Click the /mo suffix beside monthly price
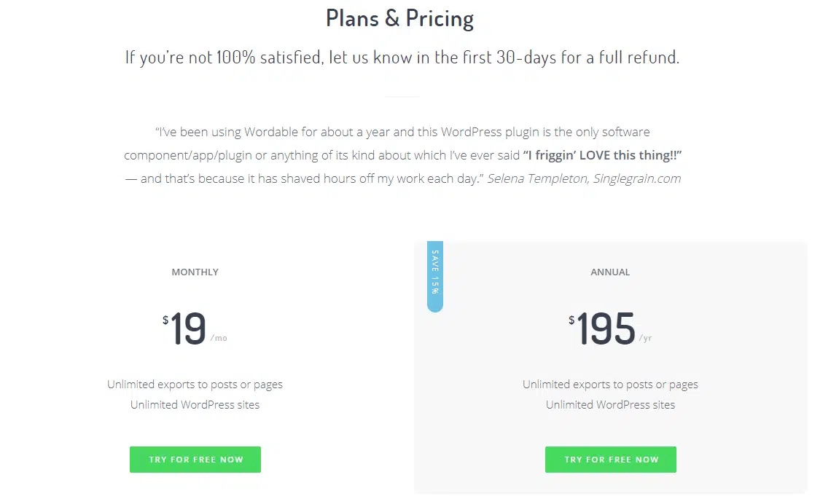Screen dimensions: 839x504 point(219,338)
